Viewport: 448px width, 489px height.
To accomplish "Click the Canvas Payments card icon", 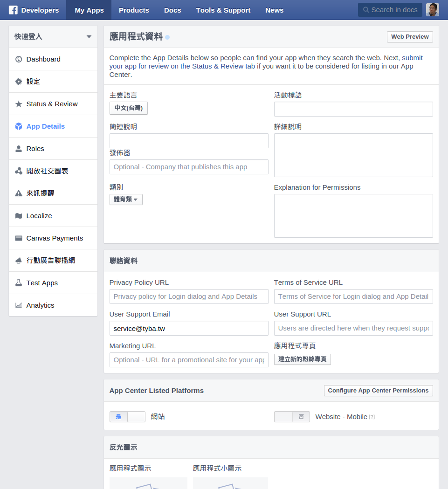I will (19, 238).
